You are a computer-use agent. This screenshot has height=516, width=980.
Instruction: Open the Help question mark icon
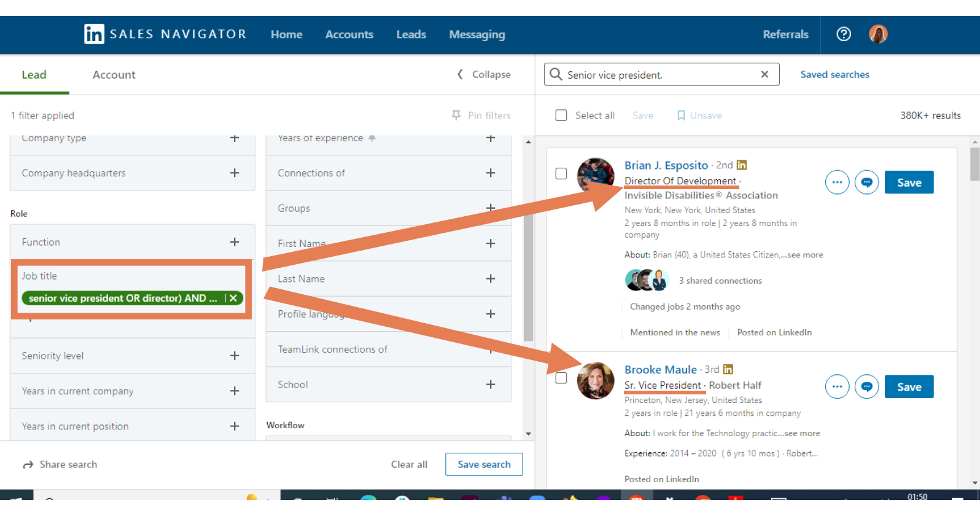pyautogui.click(x=844, y=34)
